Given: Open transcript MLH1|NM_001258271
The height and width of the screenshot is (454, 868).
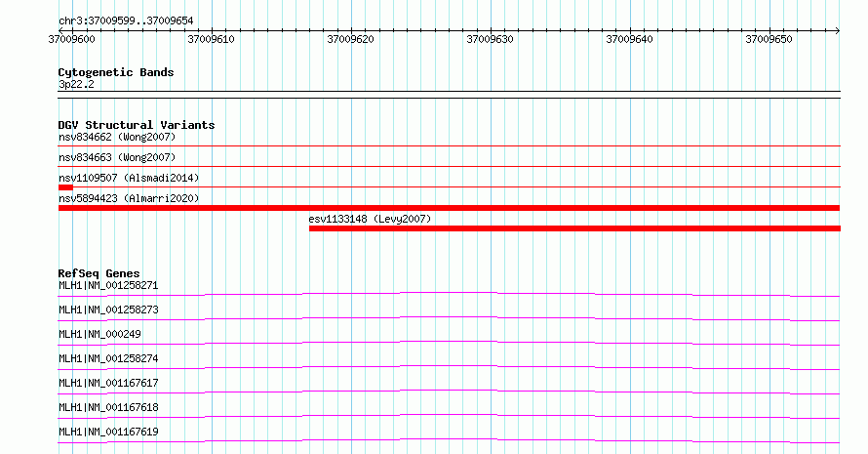Looking at the screenshot, I should point(108,285).
